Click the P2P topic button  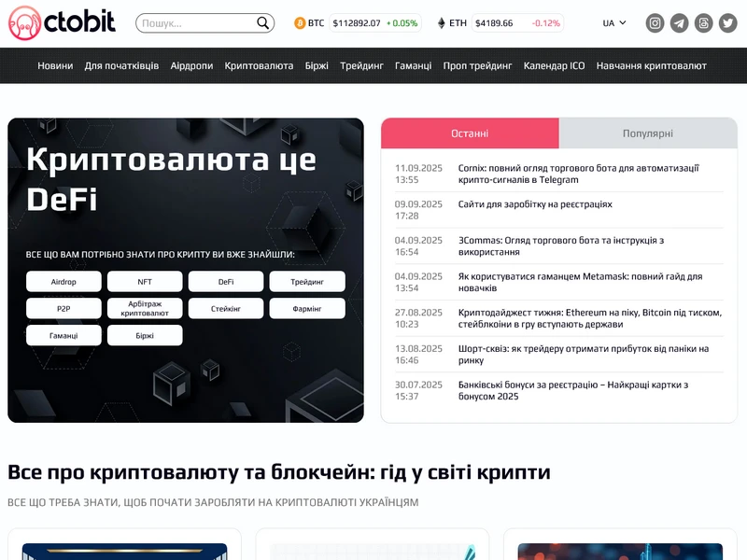(x=63, y=309)
